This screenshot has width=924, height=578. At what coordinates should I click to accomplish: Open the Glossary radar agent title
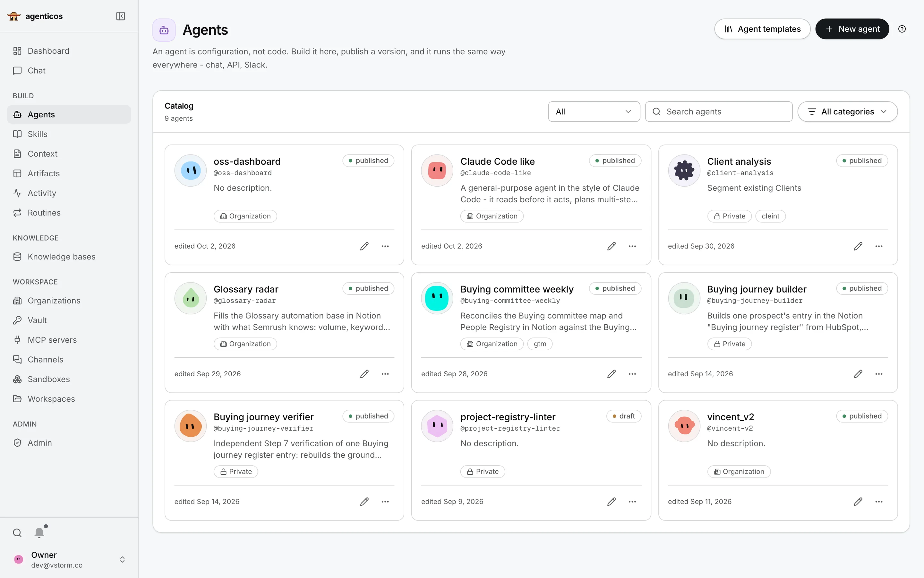point(246,289)
